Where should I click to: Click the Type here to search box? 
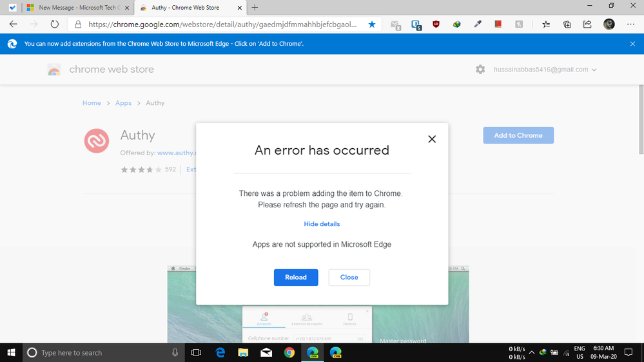pyautogui.click(x=102, y=352)
